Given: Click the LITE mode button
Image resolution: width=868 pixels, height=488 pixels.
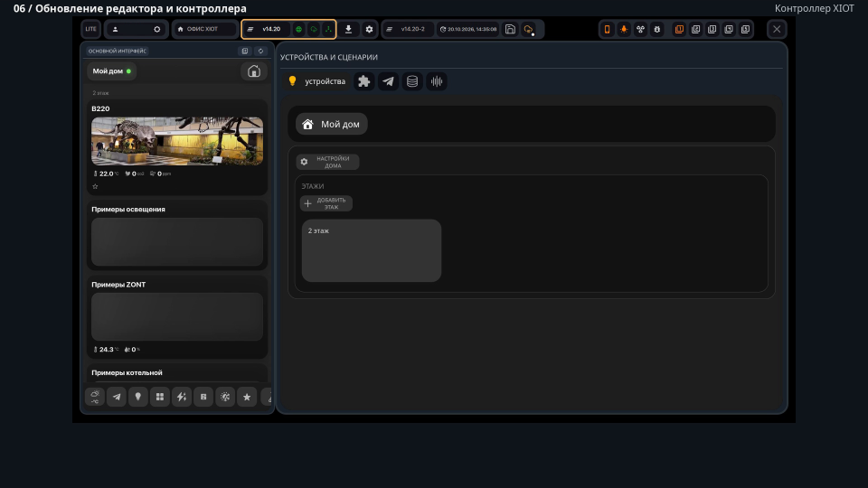Looking at the screenshot, I should (x=90, y=29).
